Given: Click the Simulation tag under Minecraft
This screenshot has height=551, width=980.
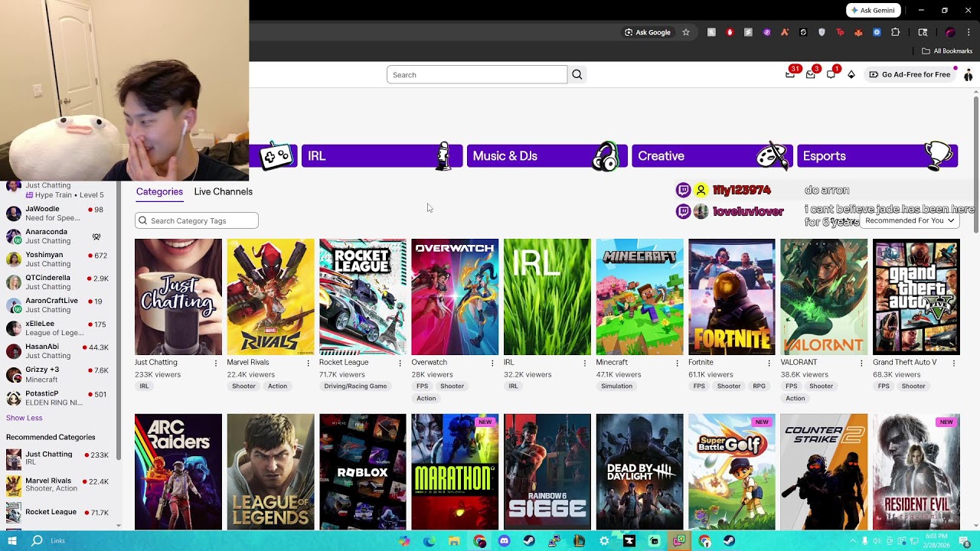Looking at the screenshot, I should click(x=616, y=386).
